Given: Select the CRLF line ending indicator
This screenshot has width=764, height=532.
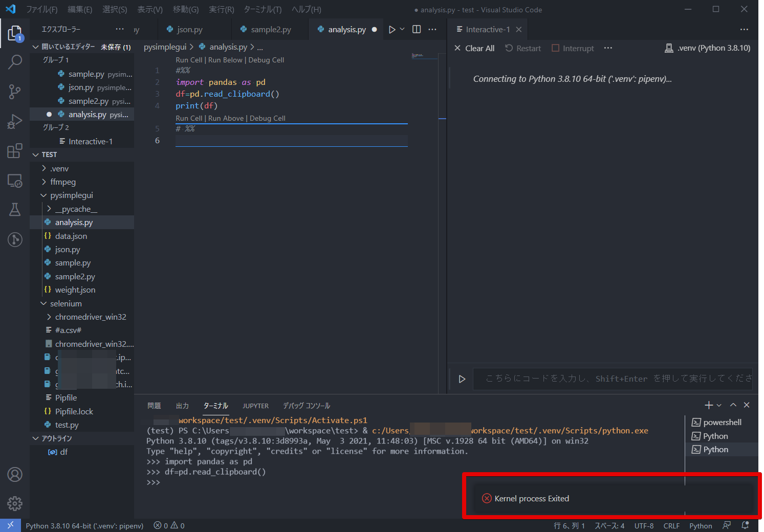Looking at the screenshot, I should [x=671, y=525].
